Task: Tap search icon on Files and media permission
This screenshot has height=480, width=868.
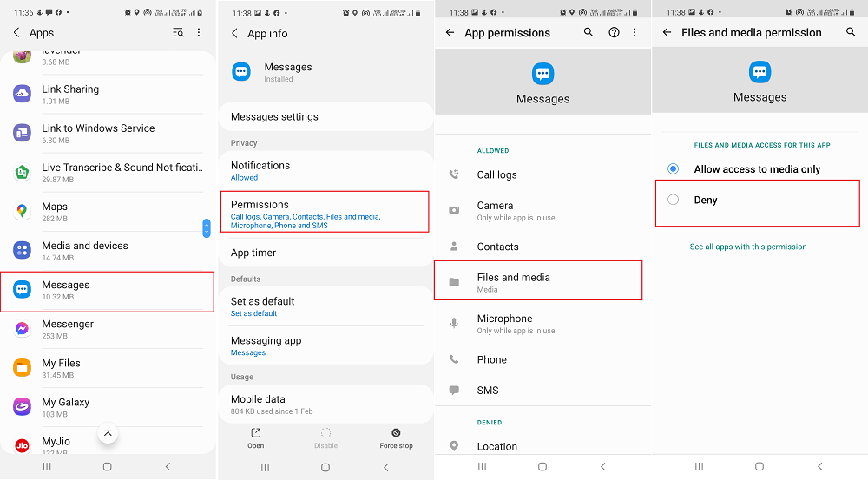Action: coord(851,33)
